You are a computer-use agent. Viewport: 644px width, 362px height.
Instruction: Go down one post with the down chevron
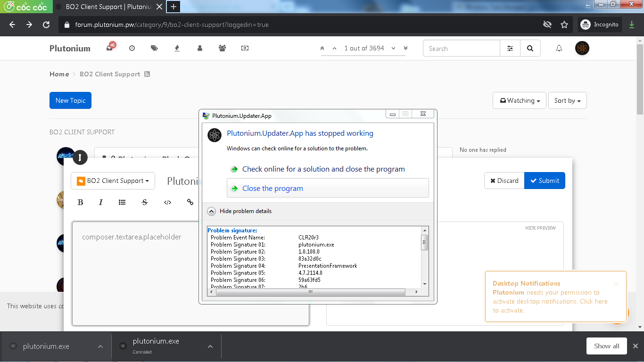[393, 48]
